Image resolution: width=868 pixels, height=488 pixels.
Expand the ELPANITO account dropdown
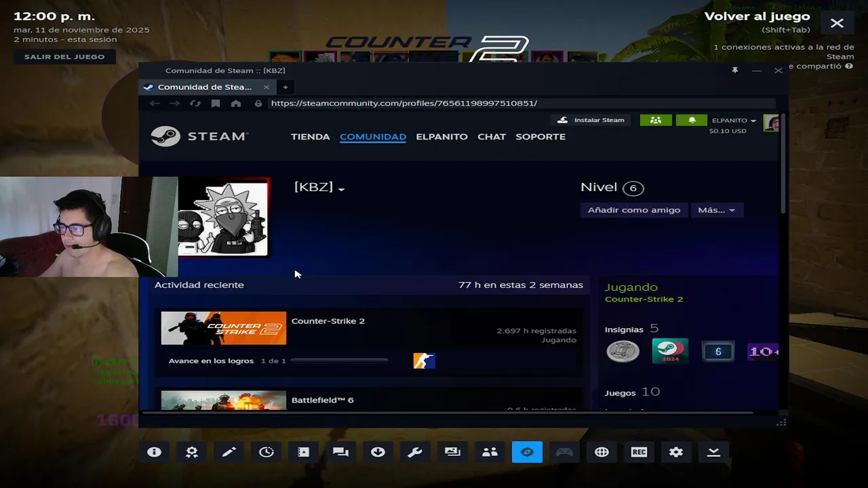(734, 121)
